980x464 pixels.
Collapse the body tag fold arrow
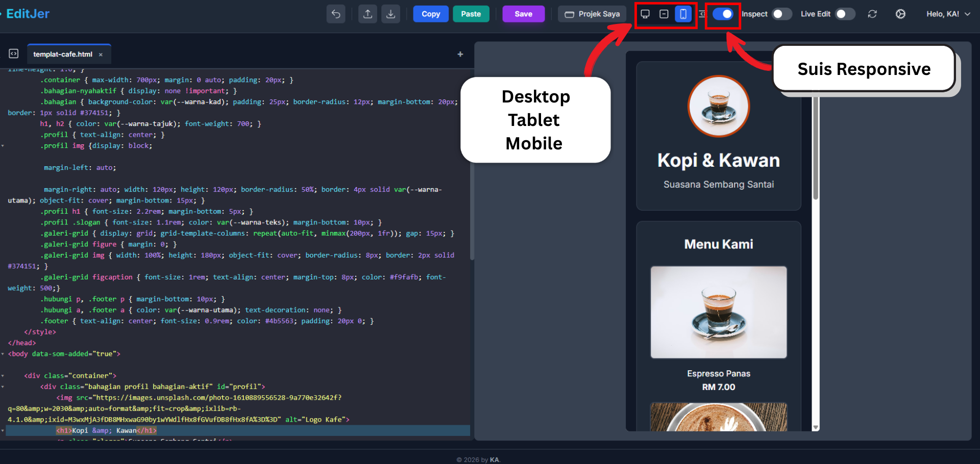pyautogui.click(x=3, y=354)
